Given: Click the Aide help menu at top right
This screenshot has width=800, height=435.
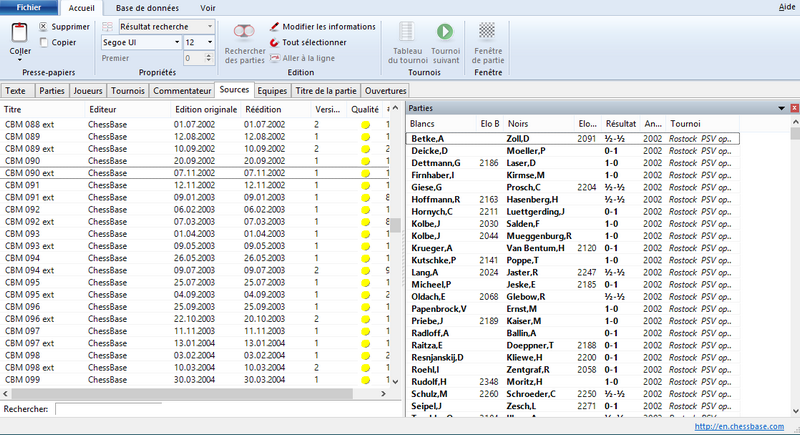Looking at the screenshot, I should click(787, 6).
